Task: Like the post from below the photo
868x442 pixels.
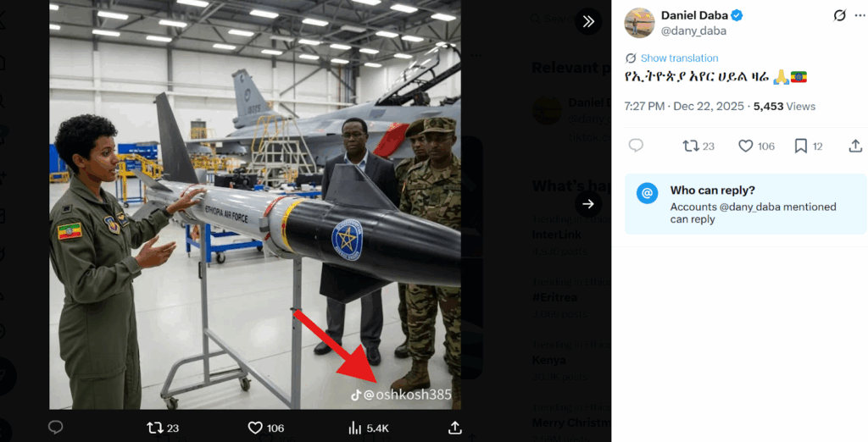Action: tap(255, 428)
